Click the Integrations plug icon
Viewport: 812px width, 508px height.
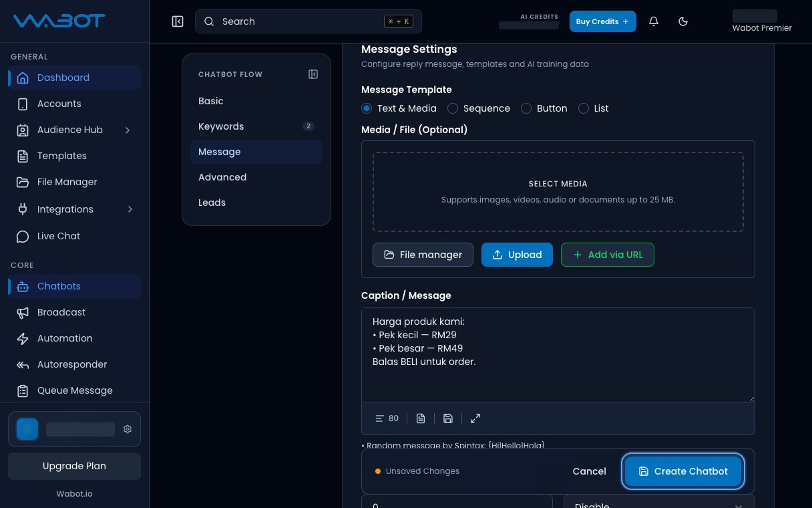[23, 209]
